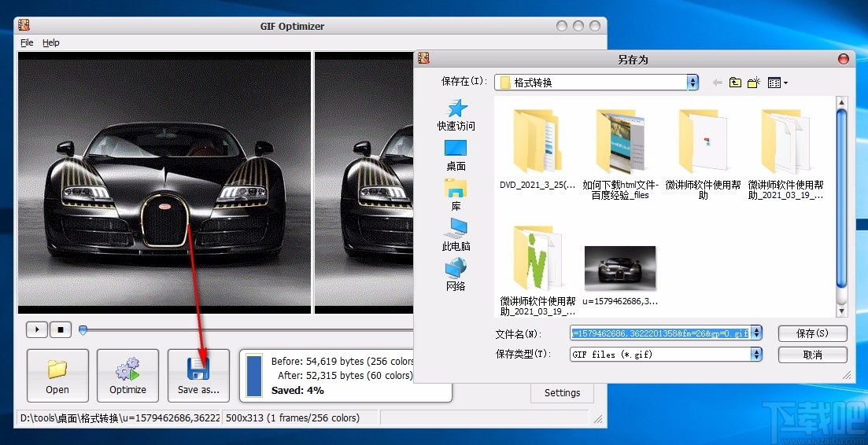
Task: Select 桌面 in the places sidebar
Action: pyautogui.click(x=456, y=156)
